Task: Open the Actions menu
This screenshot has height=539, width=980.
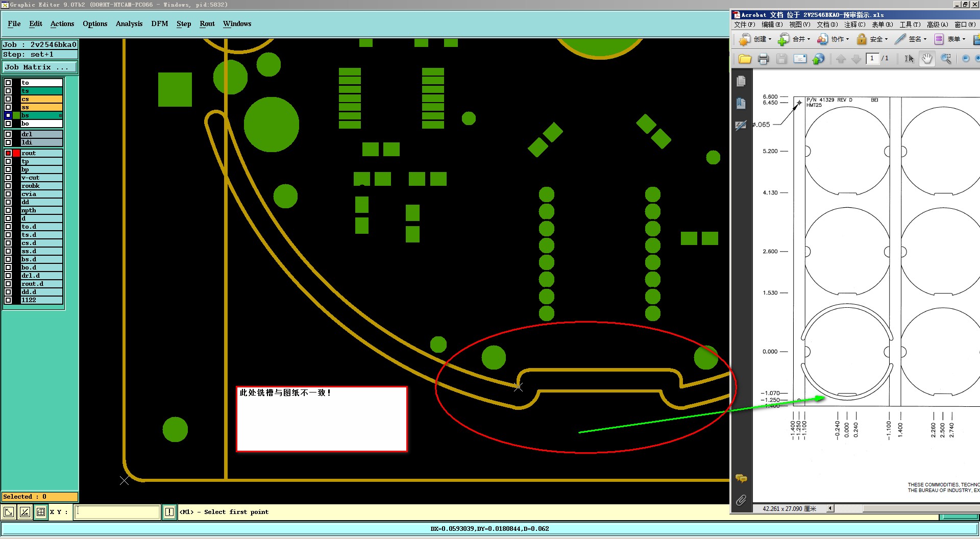Action: [62, 23]
